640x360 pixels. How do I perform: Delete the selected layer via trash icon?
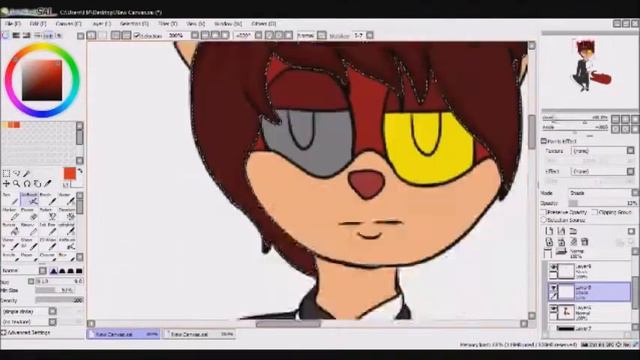585,242
